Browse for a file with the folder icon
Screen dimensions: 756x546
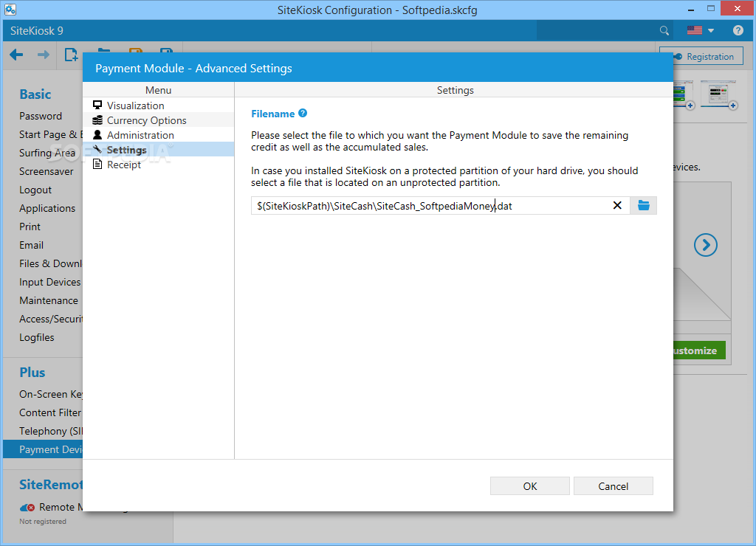(643, 205)
